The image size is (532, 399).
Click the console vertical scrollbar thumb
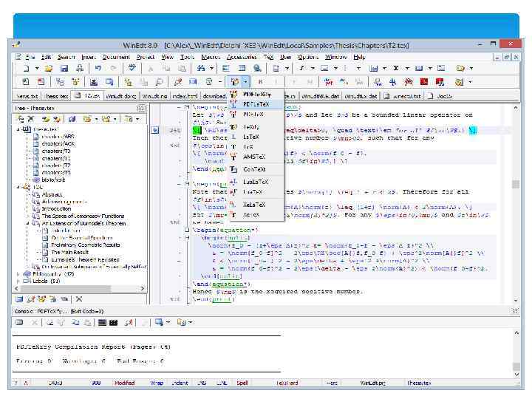pyautogui.click(x=516, y=366)
